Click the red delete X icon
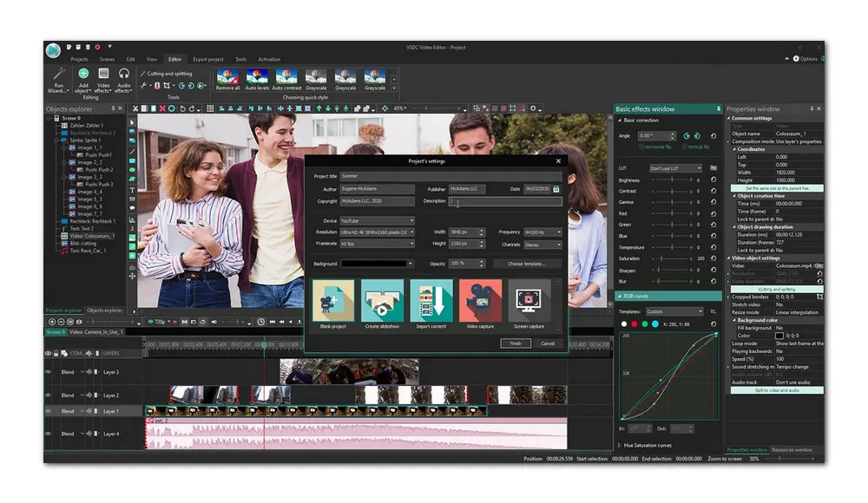This screenshot has width=868, height=503. tap(162, 108)
